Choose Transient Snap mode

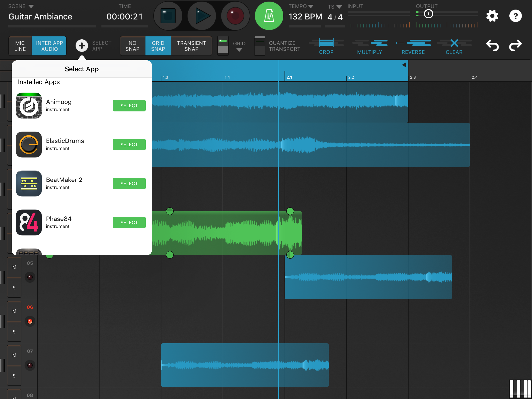pyautogui.click(x=191, y=46)
